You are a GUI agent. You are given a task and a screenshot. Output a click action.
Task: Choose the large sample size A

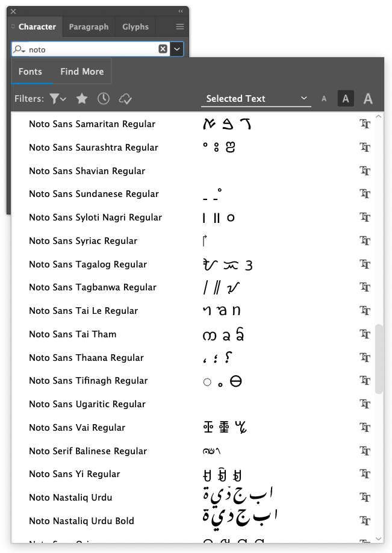point(368,99)
